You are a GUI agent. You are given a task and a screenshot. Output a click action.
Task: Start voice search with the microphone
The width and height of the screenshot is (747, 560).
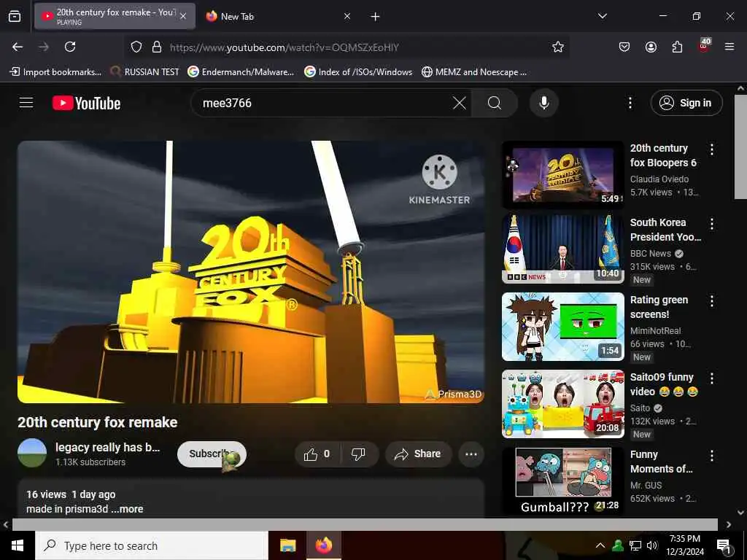tap(543, 103)
